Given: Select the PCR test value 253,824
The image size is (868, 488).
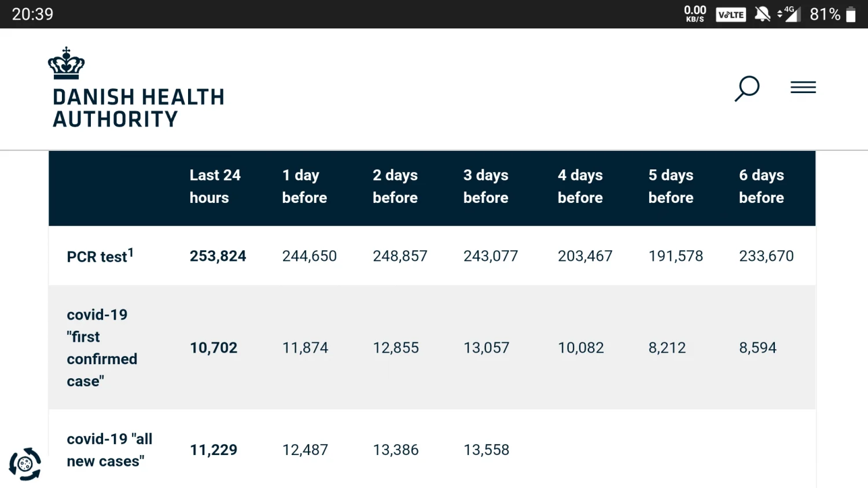Looking at the screenshot, I should (x=218, y=256).
